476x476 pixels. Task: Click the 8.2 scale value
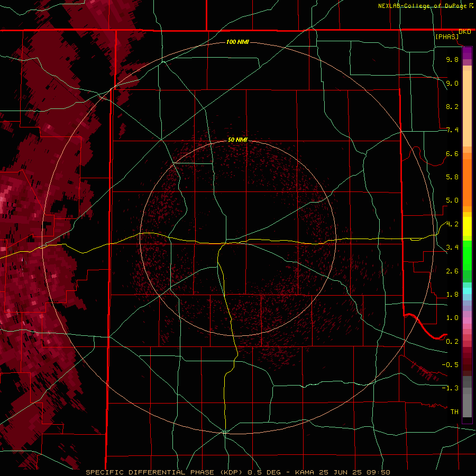point(452,106)
